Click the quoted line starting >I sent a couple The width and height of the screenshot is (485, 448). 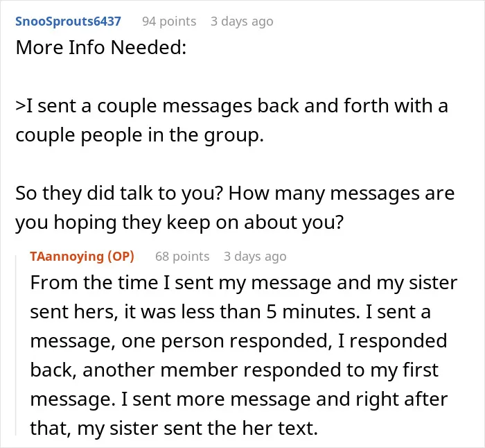pyautogui.click(x=231, y=106)
